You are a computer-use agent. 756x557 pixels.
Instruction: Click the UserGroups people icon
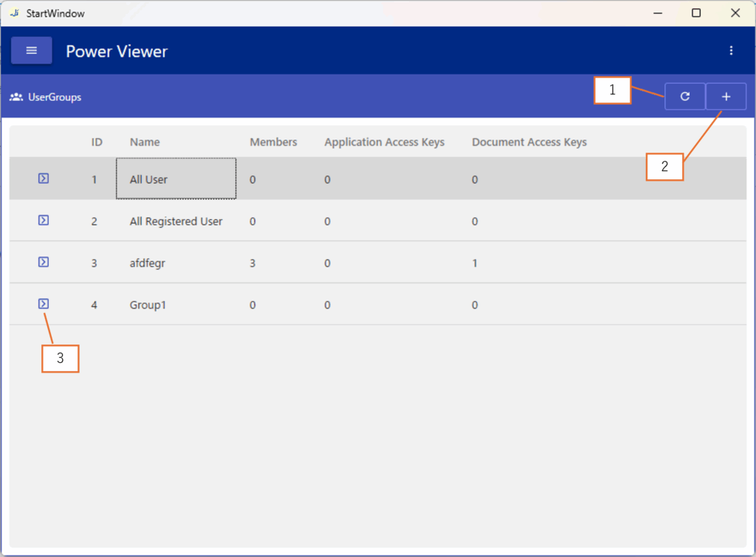coord(16,97)
